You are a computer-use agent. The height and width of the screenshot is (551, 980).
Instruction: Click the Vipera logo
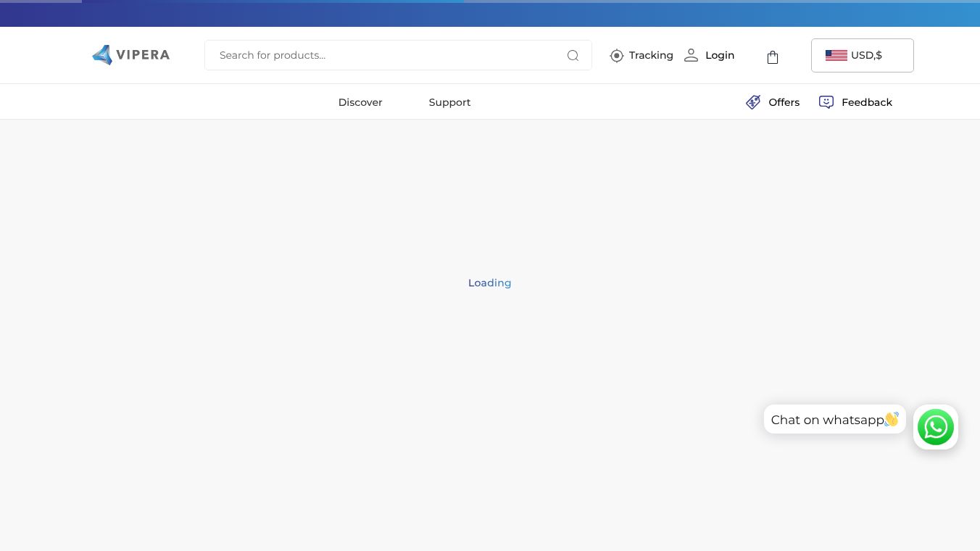[x=131, y=55]
